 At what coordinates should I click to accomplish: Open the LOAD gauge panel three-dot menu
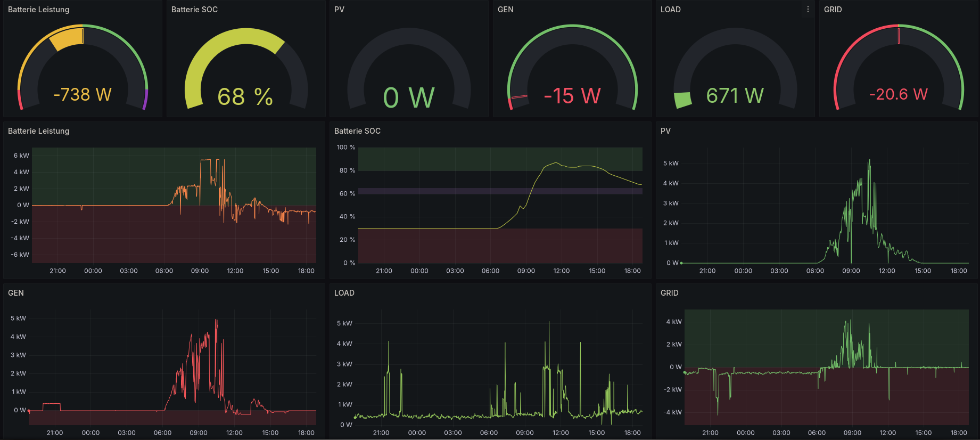[x=808, y=10]
